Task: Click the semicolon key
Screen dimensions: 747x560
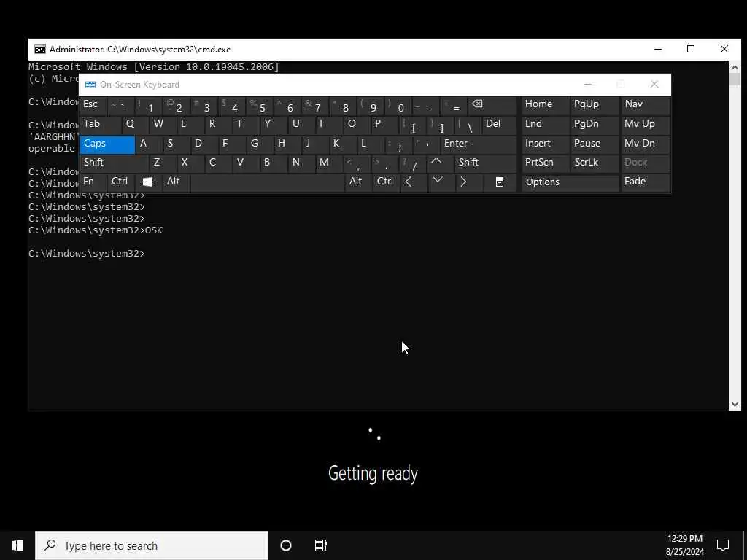Action: coord(398,144)
